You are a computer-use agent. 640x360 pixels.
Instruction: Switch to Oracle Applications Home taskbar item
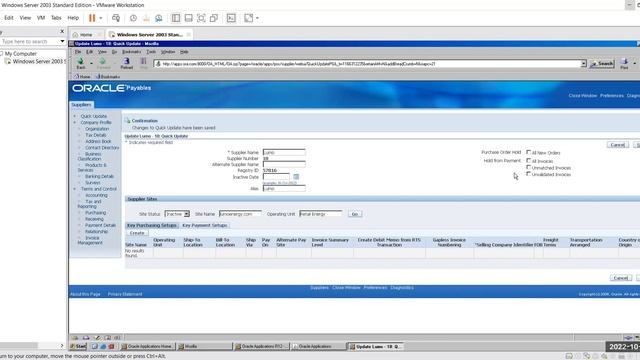click(x=147, y=347)
